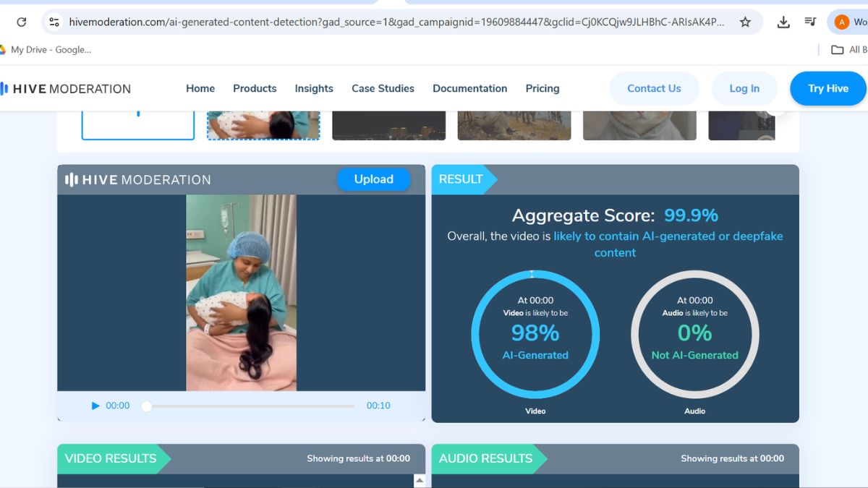Viewport: 868px width, 488px height.
Task: Click the Upload button
Action: coord(373,179)
